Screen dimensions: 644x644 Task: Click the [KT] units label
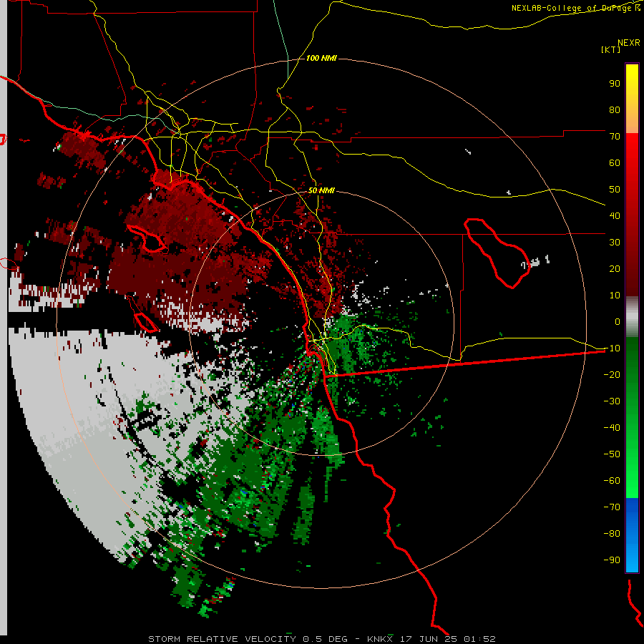pos(610,49)
